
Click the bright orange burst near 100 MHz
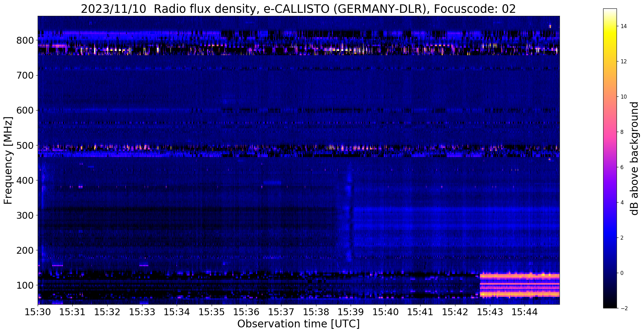pos(520,285)
